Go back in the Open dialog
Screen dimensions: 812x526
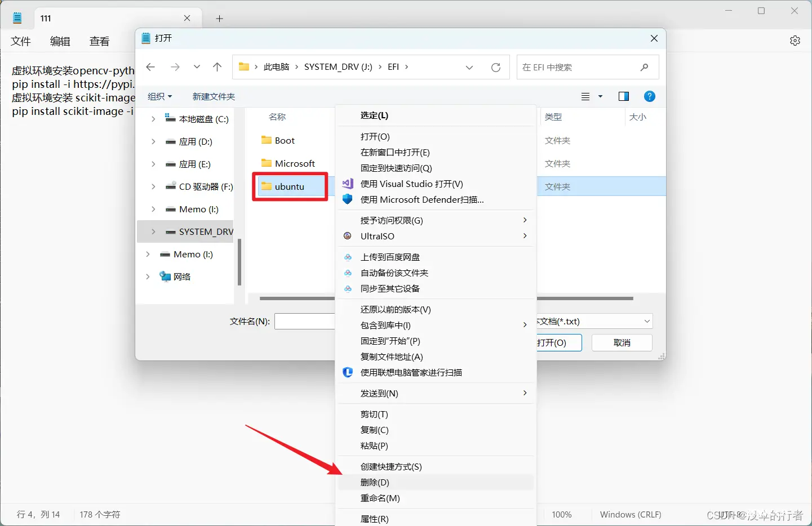[x=150, y=67]
